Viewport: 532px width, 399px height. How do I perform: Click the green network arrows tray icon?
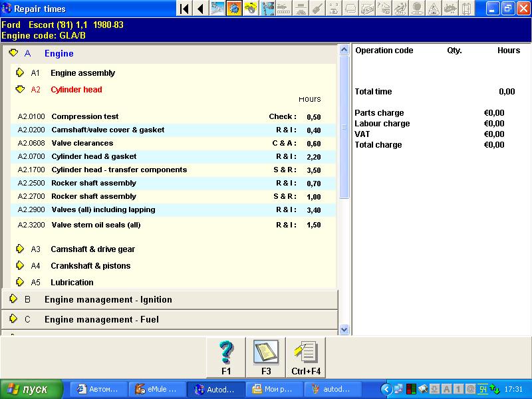point(494,389)
